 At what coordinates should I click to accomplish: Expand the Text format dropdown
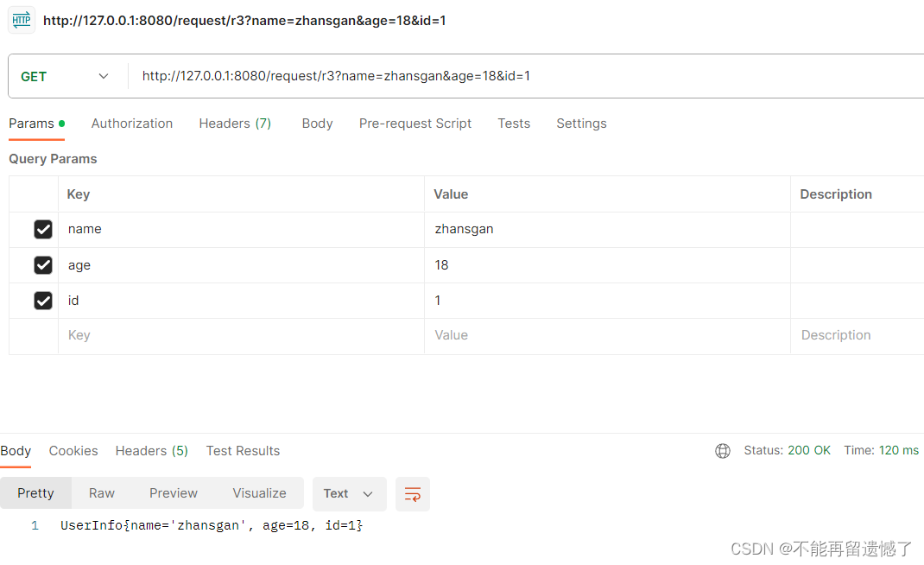(349, 494)
